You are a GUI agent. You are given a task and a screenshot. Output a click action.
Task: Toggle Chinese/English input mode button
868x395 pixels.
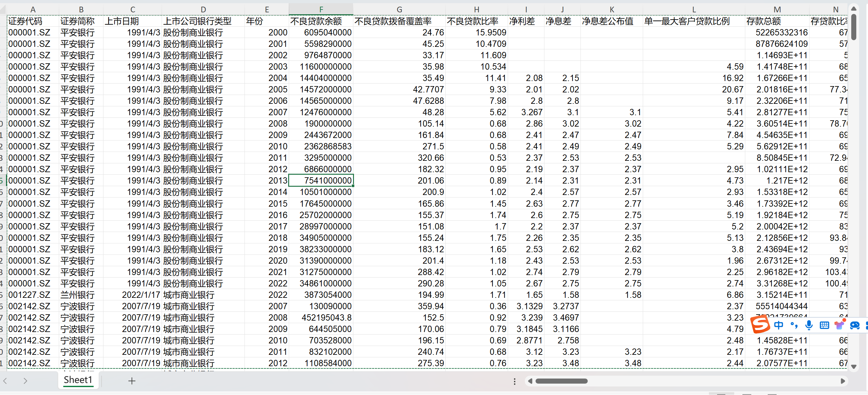(778, 325)
